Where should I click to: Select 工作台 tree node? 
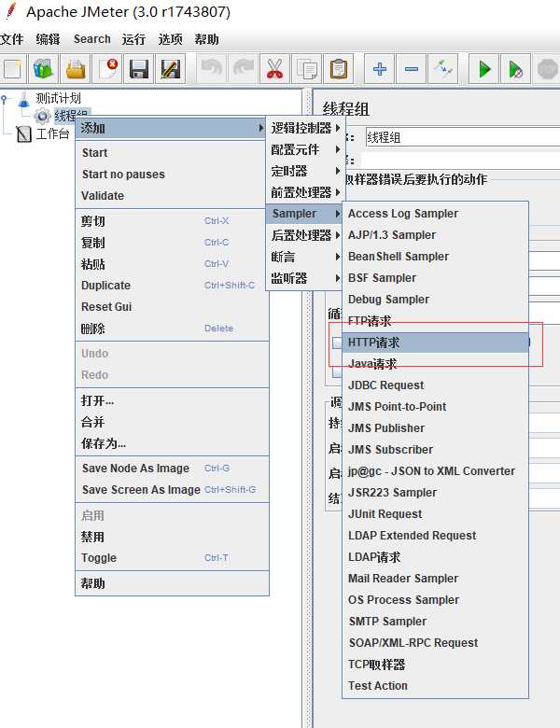pyautogui.click(x=52, y=134)
